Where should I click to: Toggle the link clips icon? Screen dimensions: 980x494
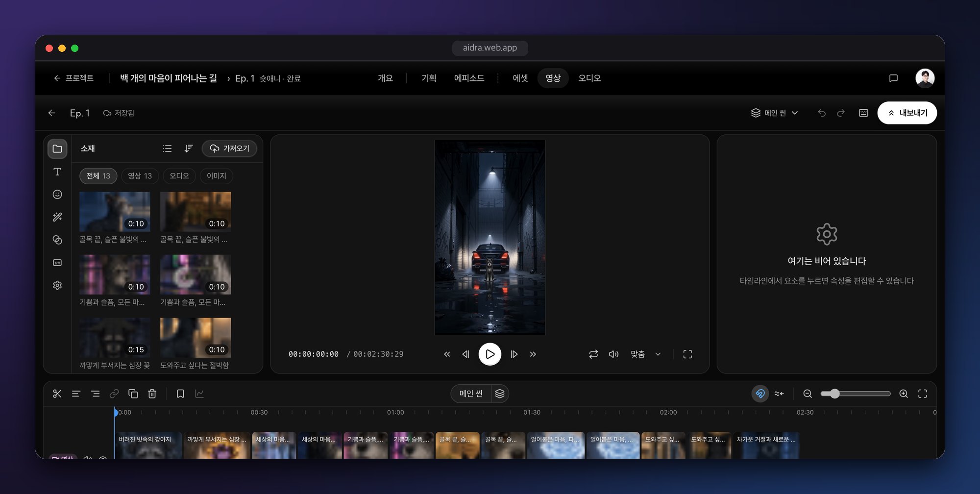point(114,394)
